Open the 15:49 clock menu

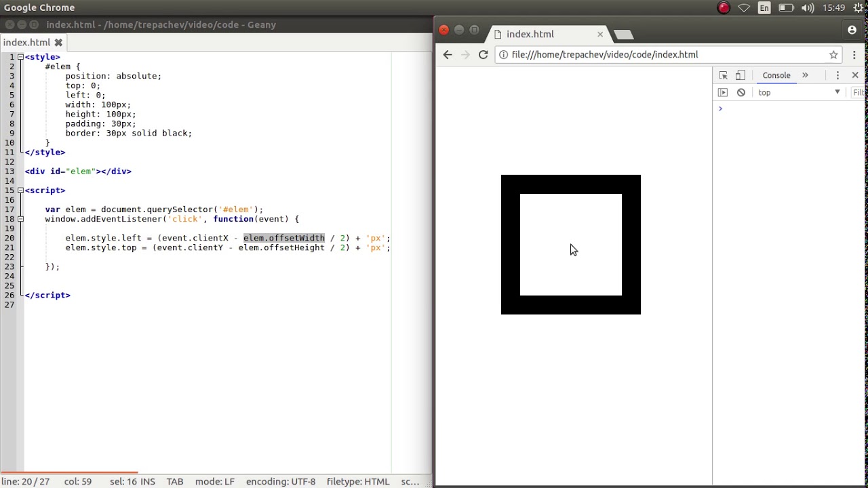(x=833, y=8)
